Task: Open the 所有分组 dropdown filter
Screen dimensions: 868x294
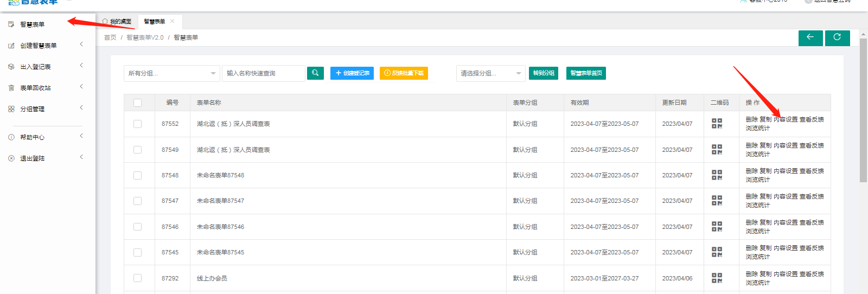Action: (171, 73)
